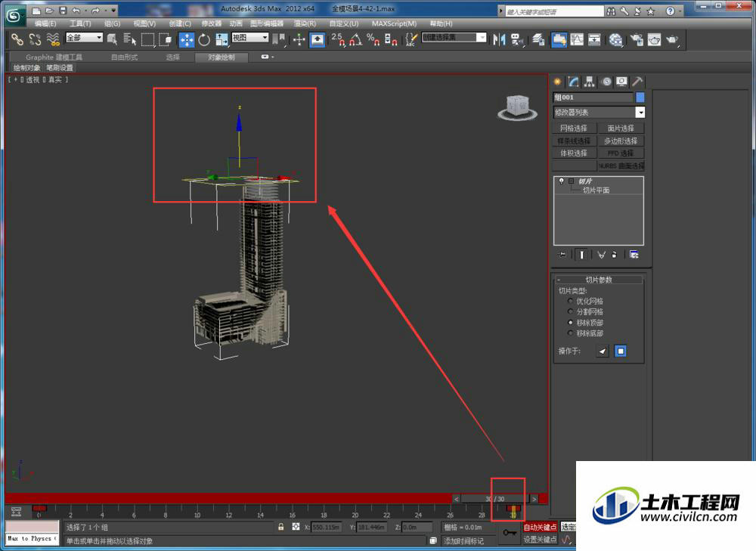Select the 分割网格 slice type

click(x=570, y=311)
